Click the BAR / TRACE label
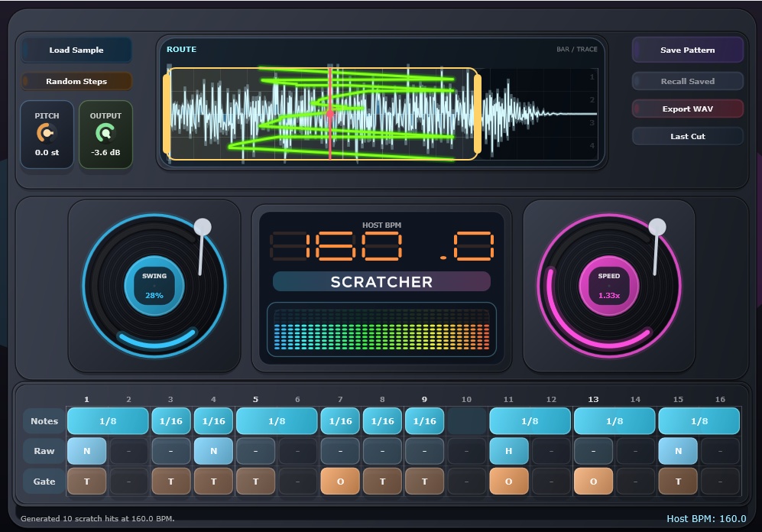This screenshot has height=532, width=762. tap(577, 49)
